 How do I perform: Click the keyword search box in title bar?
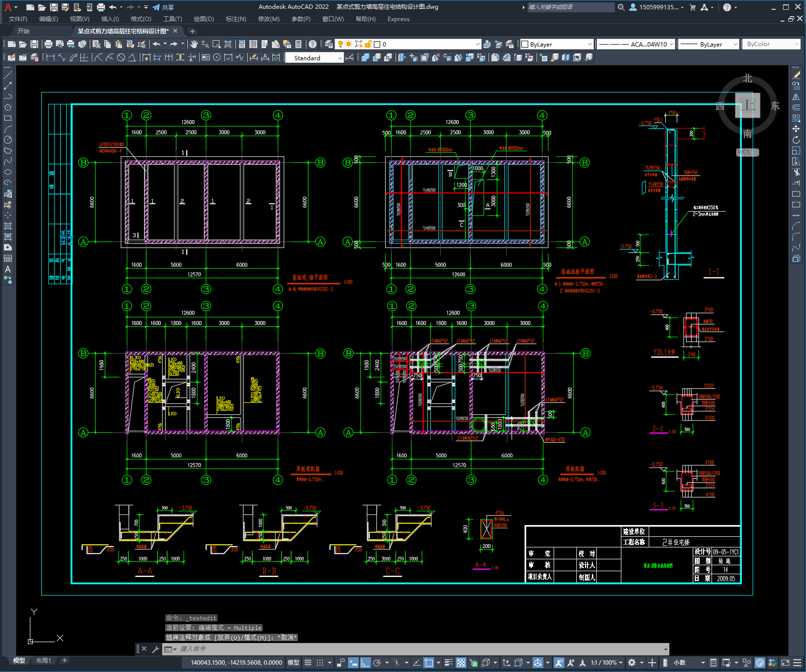click(x=571, y=7)
